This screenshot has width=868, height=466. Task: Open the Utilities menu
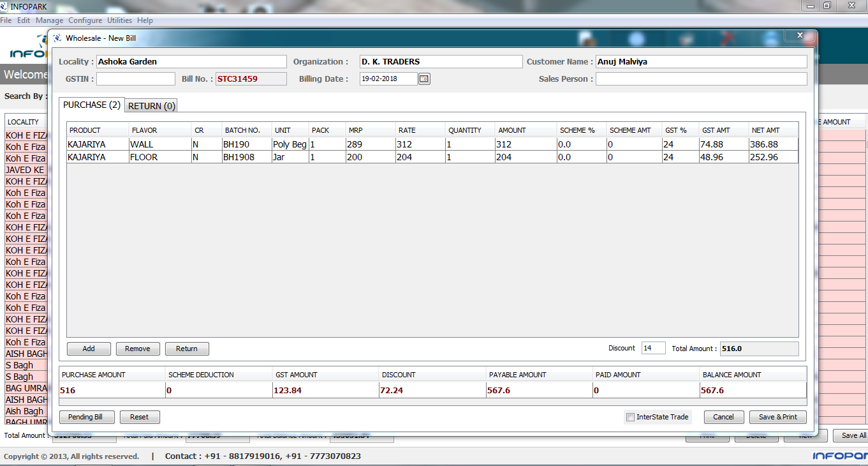(119, 20)
